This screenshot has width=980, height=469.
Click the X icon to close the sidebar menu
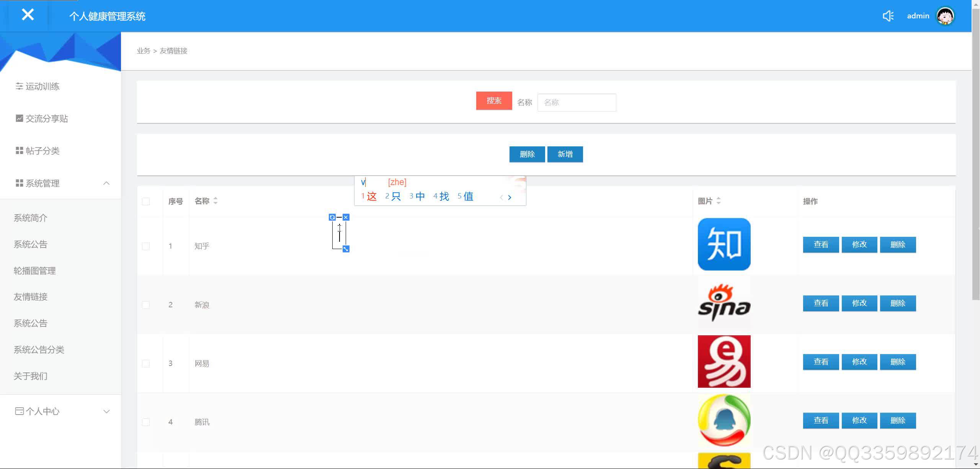28,15
